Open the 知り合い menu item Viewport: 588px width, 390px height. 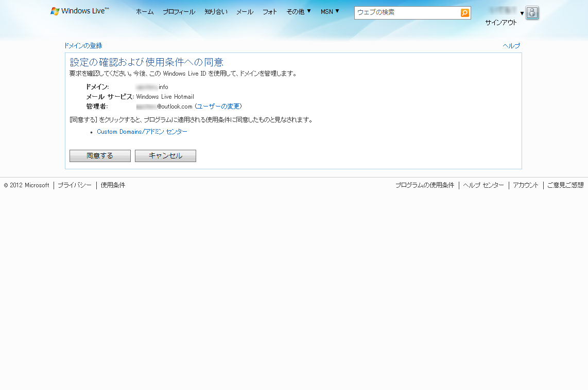[216, 12]
